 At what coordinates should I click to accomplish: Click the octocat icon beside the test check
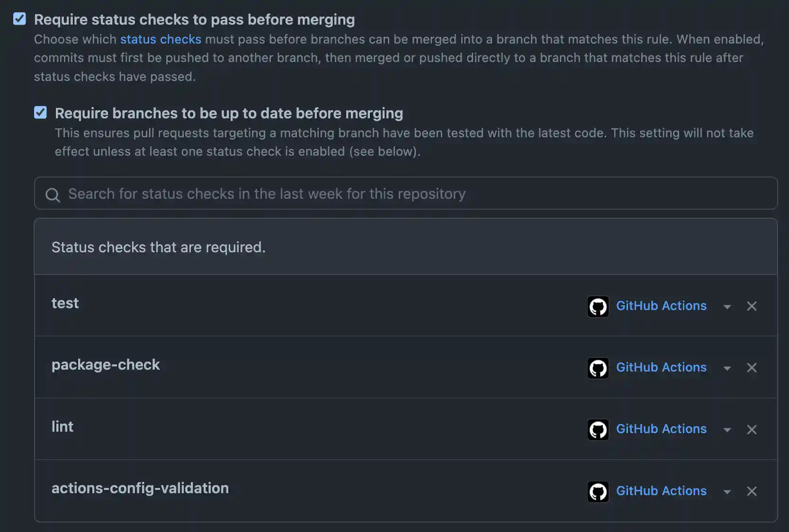(x=598, y=306)
